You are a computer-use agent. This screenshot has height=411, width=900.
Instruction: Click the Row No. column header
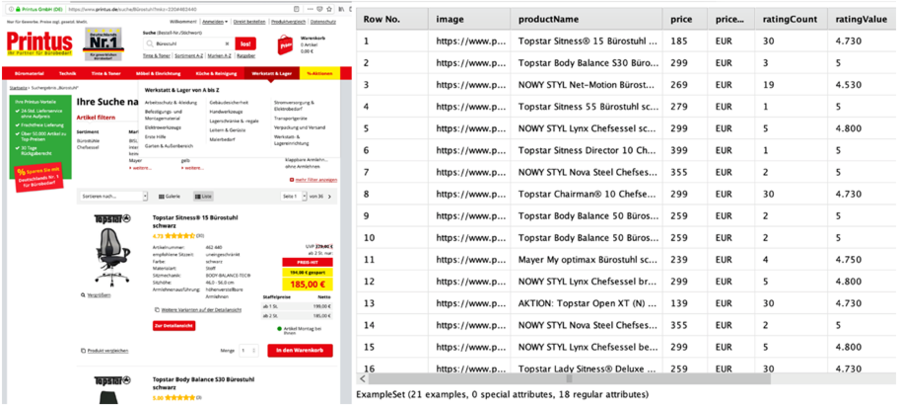(392, 19)
